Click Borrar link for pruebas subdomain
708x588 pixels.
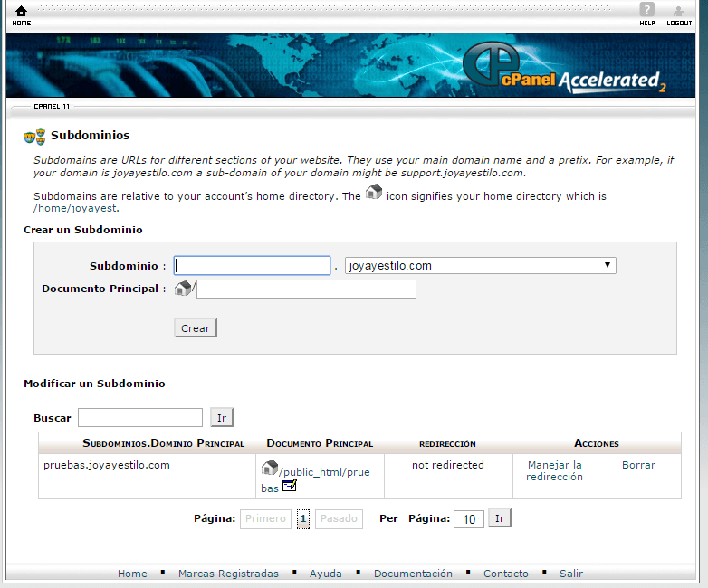[638, 465]
